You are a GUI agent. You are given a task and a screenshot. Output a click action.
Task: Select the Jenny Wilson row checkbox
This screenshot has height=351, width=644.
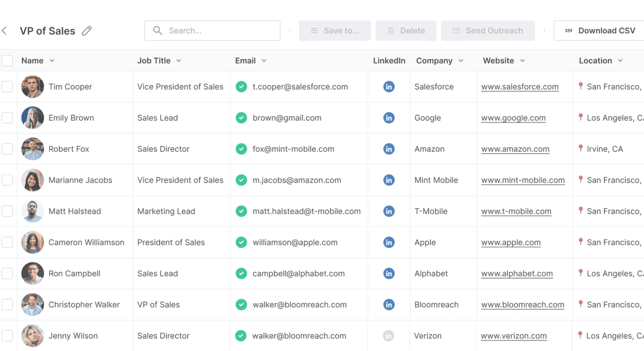[x=7, y=336]
